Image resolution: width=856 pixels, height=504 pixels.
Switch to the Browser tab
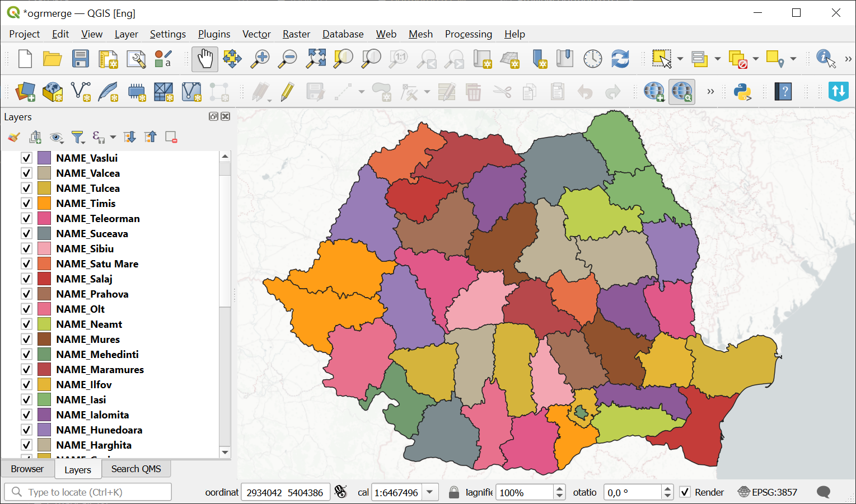coord(27,469)
